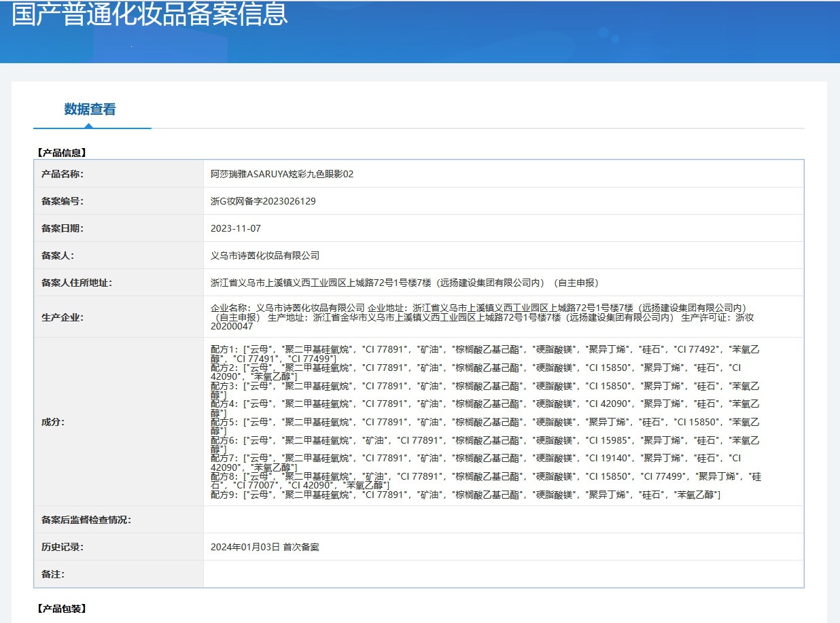Select the 配方9 ingredient line
Image resolution: width=840 pixels, height=623 pixels.
click(466, 495)
